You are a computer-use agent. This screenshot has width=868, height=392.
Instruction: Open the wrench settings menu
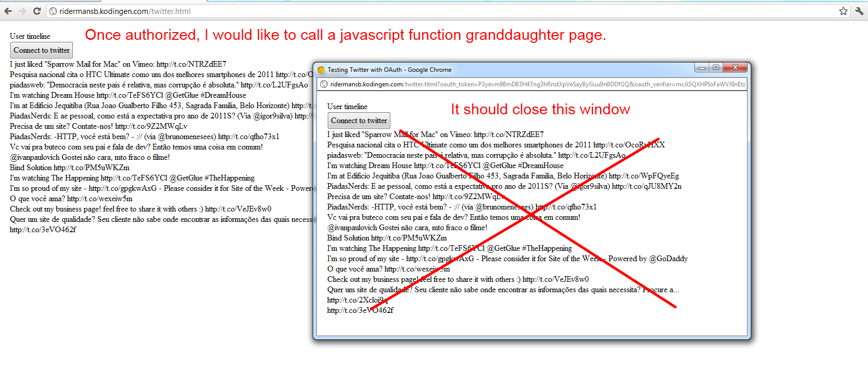[x=859, y=11]
